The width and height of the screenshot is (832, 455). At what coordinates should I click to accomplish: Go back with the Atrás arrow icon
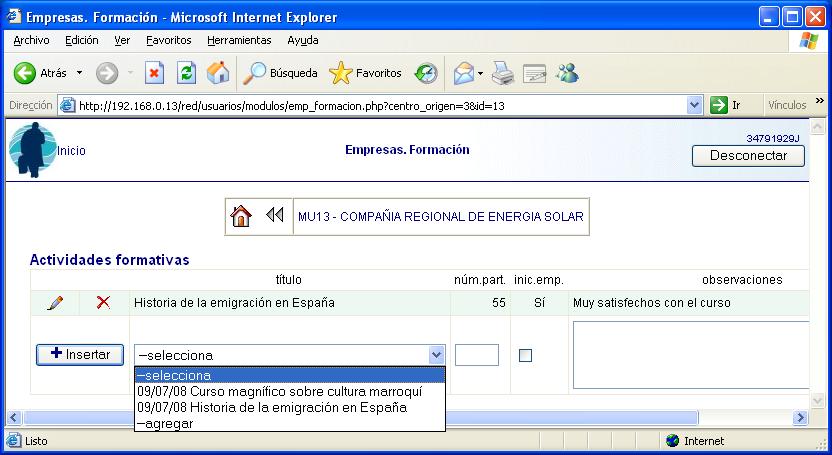click(24, 73)
